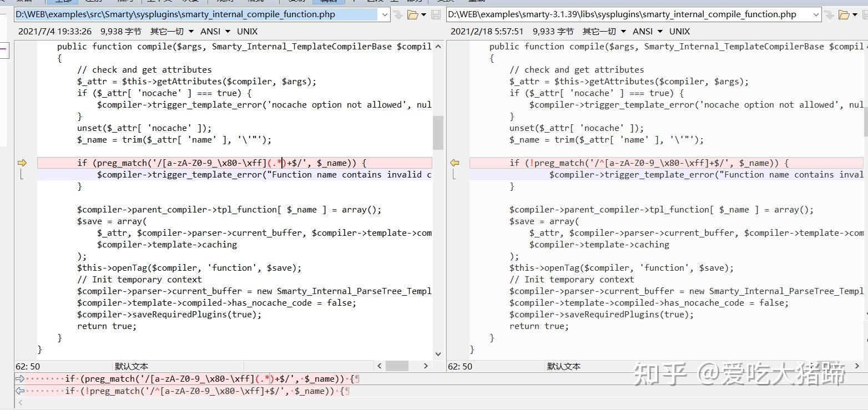Viewport: 868px width, 410px height.
Task: Click the left pane save file icon
Action: click(x=436, y=14)
